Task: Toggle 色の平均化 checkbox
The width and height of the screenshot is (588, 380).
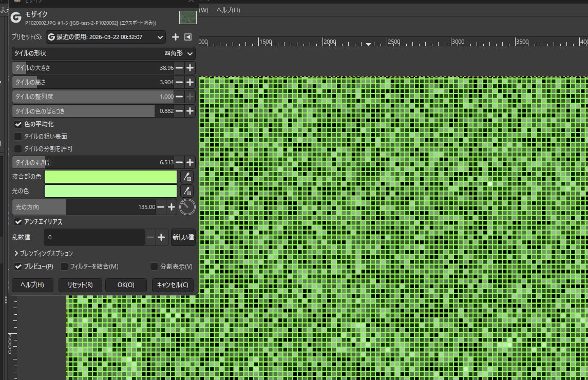Action: point(18,124)
